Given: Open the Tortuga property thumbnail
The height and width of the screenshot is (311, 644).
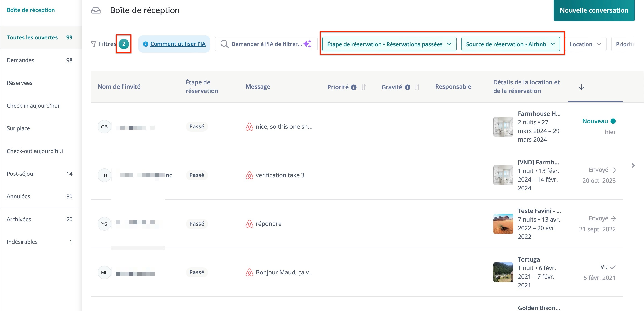Looking at the screenshot, I should pyautogui.click(x=503, y=272).
